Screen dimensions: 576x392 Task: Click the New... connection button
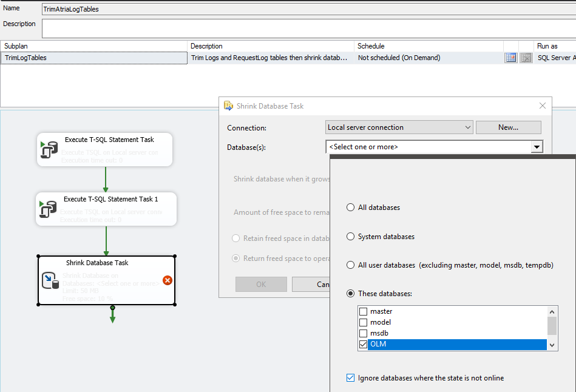coord(508,127)
